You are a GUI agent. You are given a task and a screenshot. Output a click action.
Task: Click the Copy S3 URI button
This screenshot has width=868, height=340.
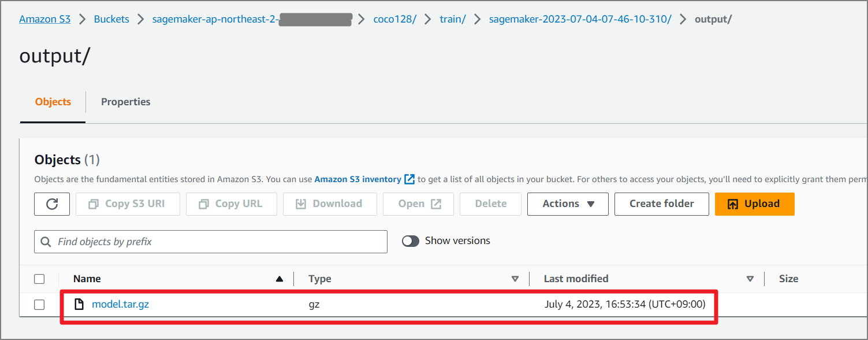click(128, 204)
